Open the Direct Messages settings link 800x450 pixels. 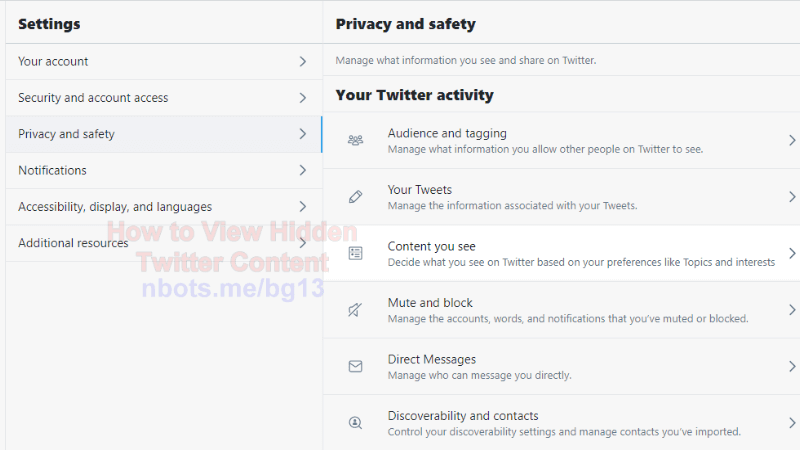pyautogui.click(x=561, y=367)
